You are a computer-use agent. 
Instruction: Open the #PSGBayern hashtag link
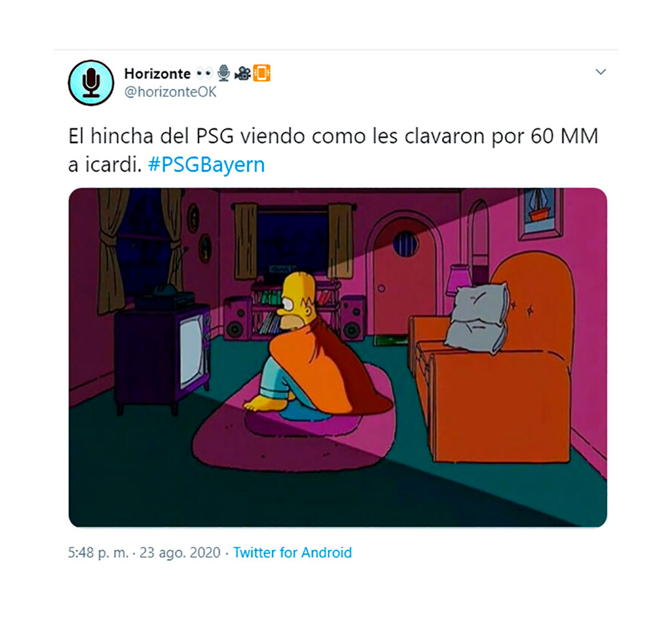(206, 165)
